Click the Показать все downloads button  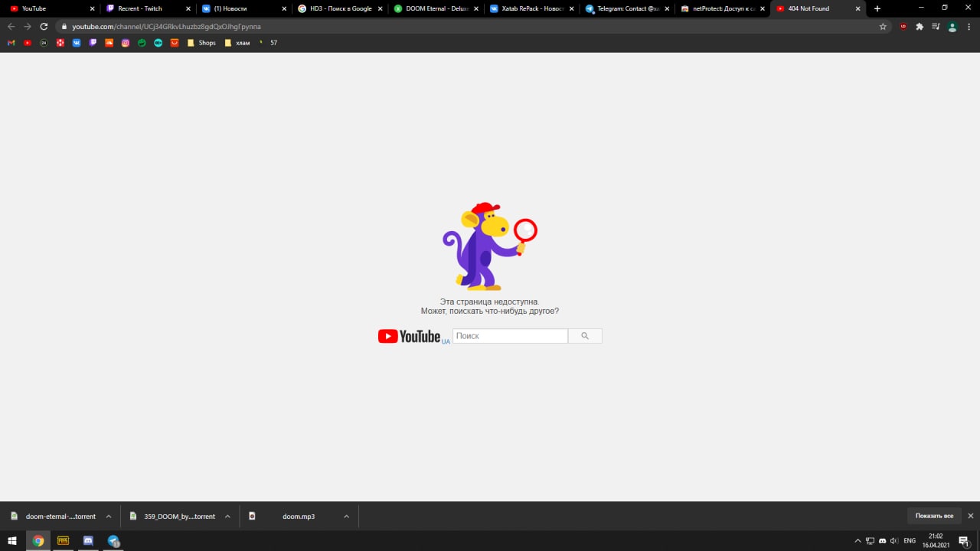click(x=934, y=516)
